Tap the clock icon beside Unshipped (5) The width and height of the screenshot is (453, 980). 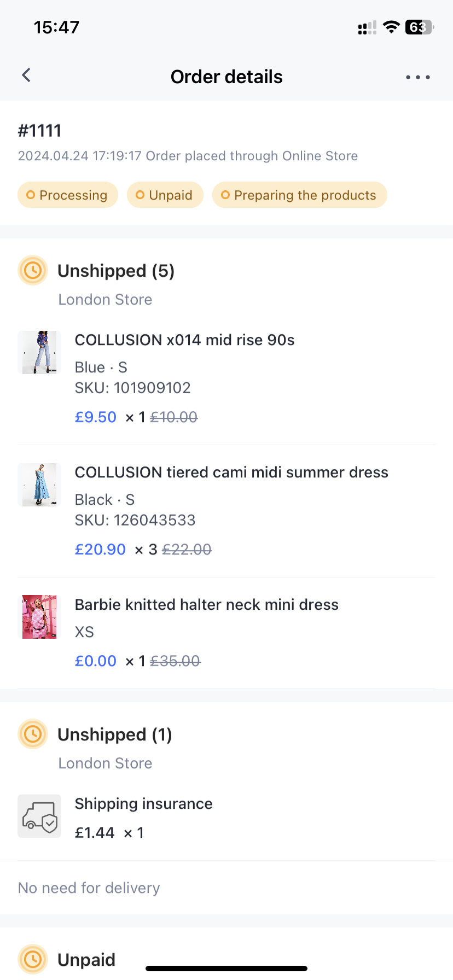33,271
